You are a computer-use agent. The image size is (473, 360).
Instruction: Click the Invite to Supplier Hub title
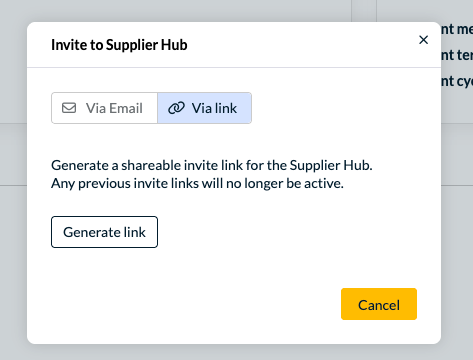coord(119,45)
